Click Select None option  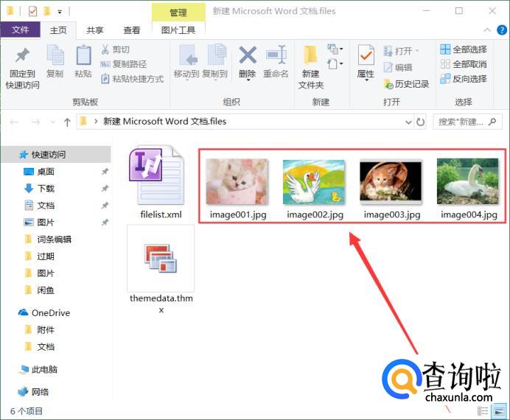coord(463,64)
